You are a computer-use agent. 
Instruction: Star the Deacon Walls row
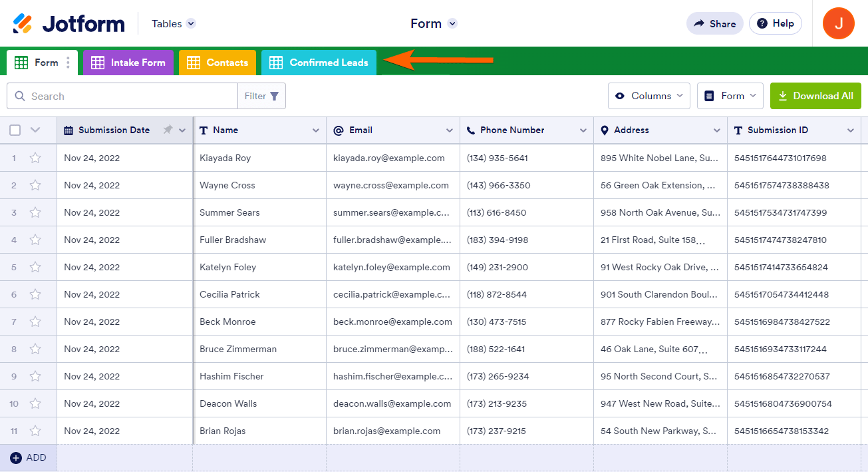[x=35, y=403]
